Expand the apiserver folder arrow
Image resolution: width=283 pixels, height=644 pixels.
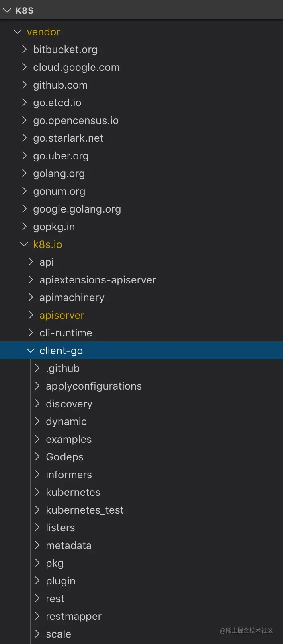click(x=31, y=315)
